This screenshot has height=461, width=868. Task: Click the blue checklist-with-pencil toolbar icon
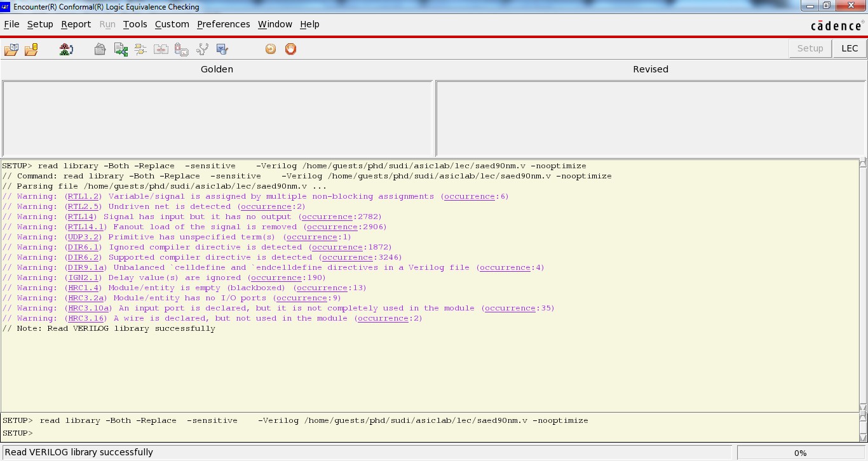[222, 49]
